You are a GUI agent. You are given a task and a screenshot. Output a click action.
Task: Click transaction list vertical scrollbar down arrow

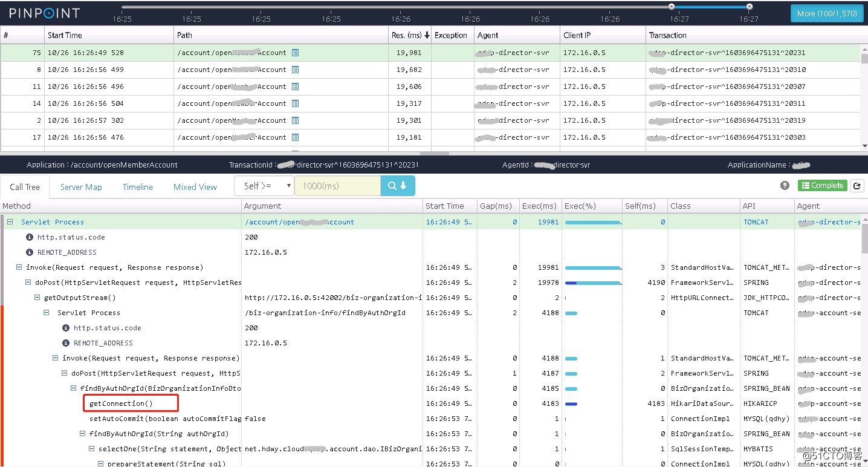click(x=864, y=146)
